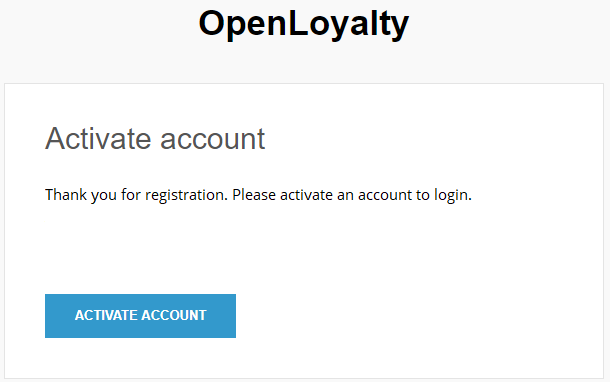
Task: Click the OpenLoyalty logo title
Action: 303,24
